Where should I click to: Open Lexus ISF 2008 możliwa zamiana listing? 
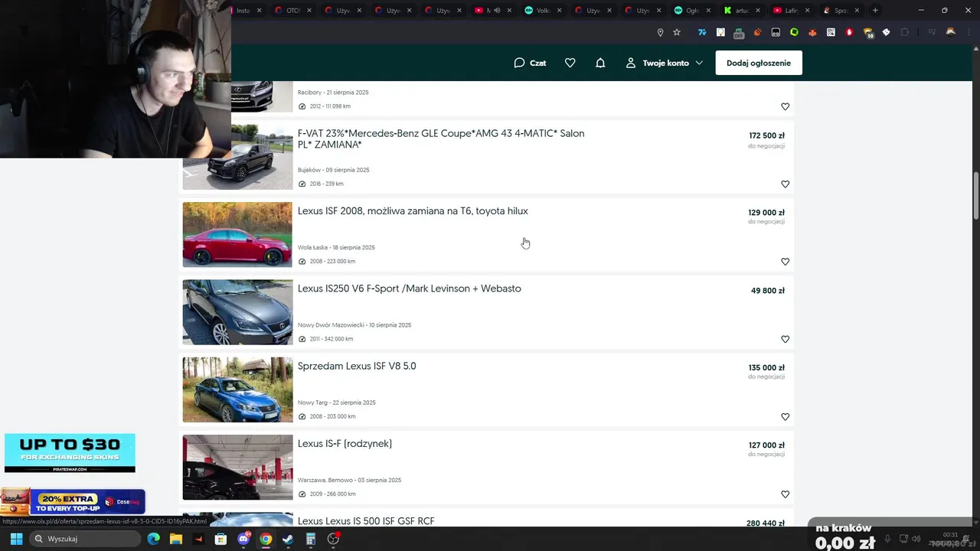click(413, 211)
